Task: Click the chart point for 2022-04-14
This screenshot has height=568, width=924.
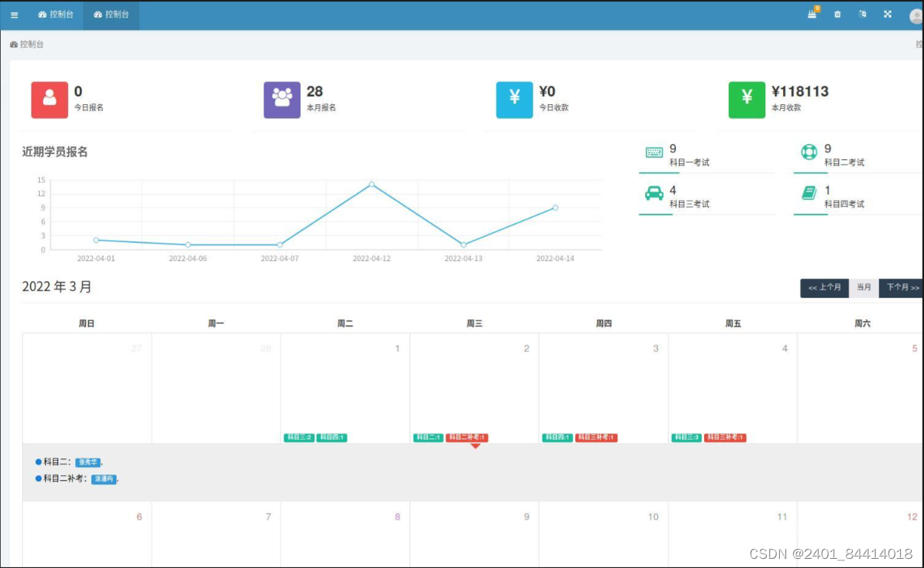Action: pyautogui.click(x=555, y=207)
